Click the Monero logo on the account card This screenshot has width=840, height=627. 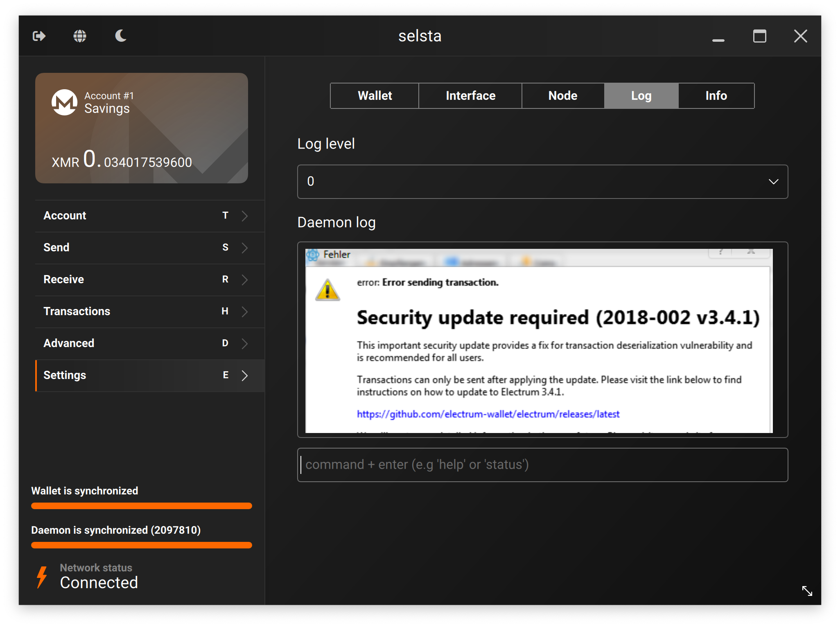tap(64, 102)
